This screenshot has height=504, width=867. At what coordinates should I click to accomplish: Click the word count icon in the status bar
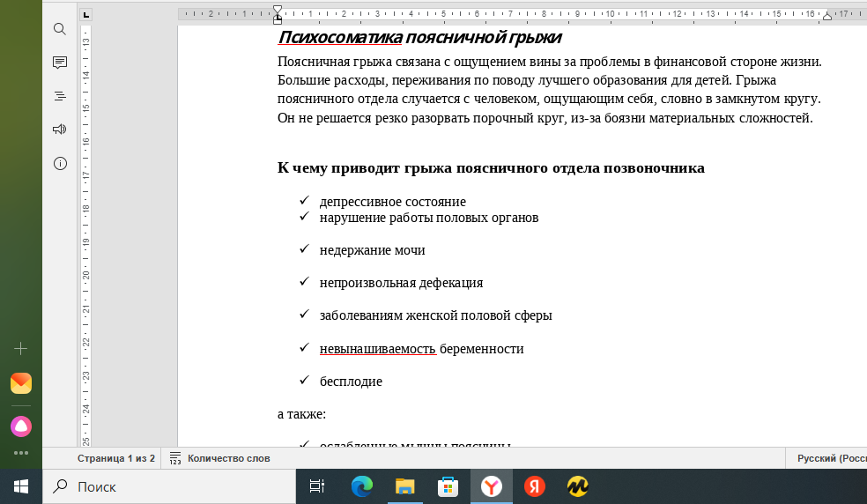pos(175,458)
